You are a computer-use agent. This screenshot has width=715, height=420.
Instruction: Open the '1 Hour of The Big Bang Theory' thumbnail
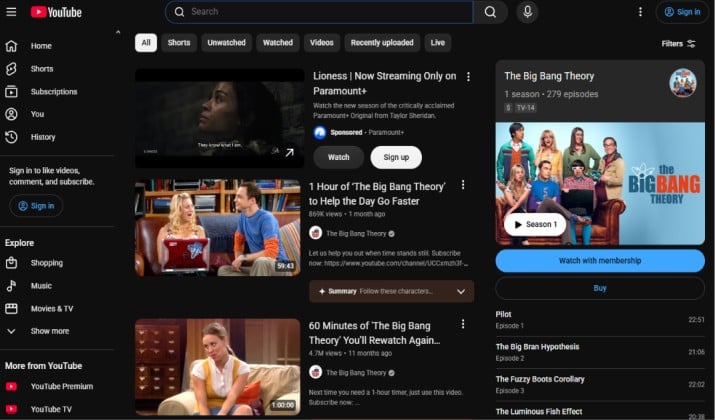(x=218, y=227)
